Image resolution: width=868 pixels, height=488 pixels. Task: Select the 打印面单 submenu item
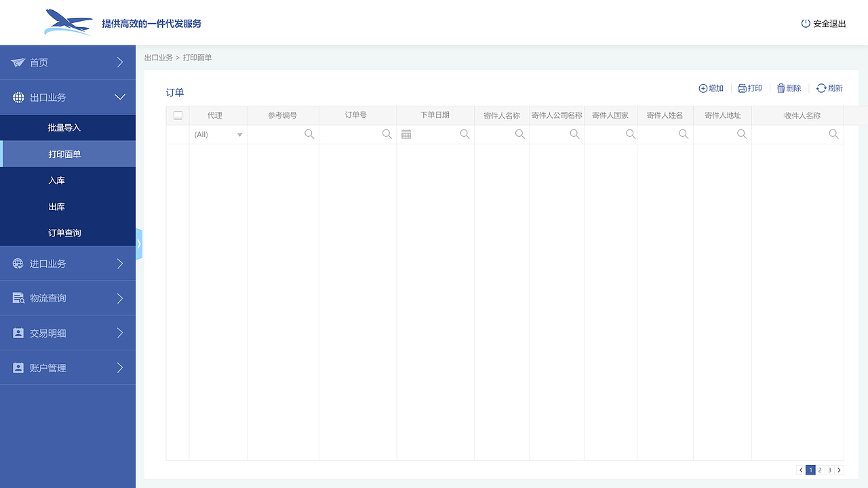[x=68, y=154]
